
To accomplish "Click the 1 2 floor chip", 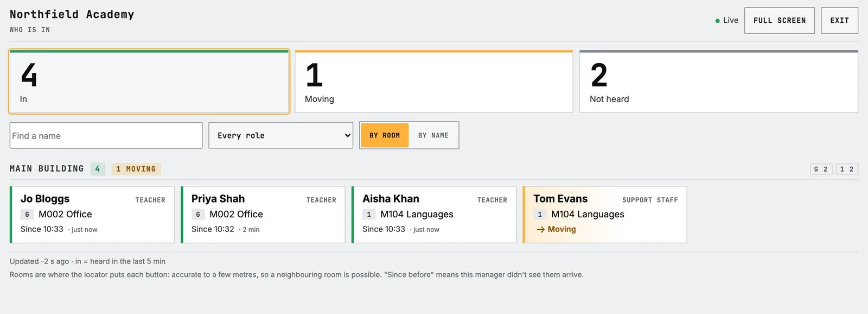I will pos(847,169).
